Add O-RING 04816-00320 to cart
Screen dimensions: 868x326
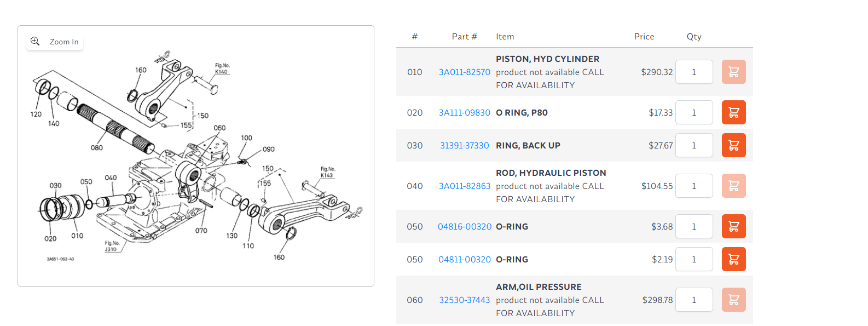pyautogui.click(x=733, y=226)
